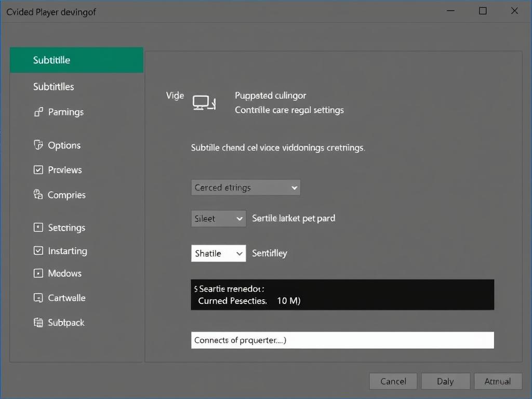Click the Parnings sidebar icon
532x399 pixels.
38,112
